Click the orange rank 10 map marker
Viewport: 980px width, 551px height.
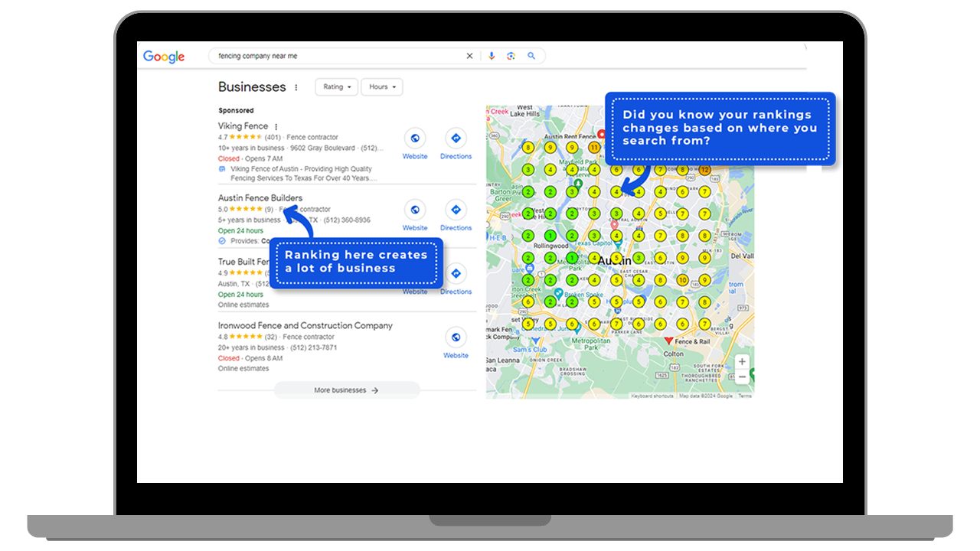[x=682, y=280]
